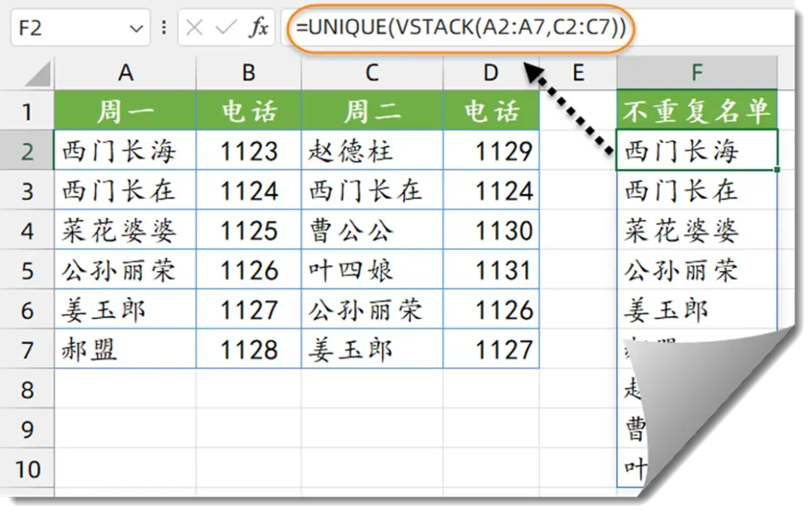Select row 2 header
Viewport: 812px width, 514px height.
click(27, 151)
